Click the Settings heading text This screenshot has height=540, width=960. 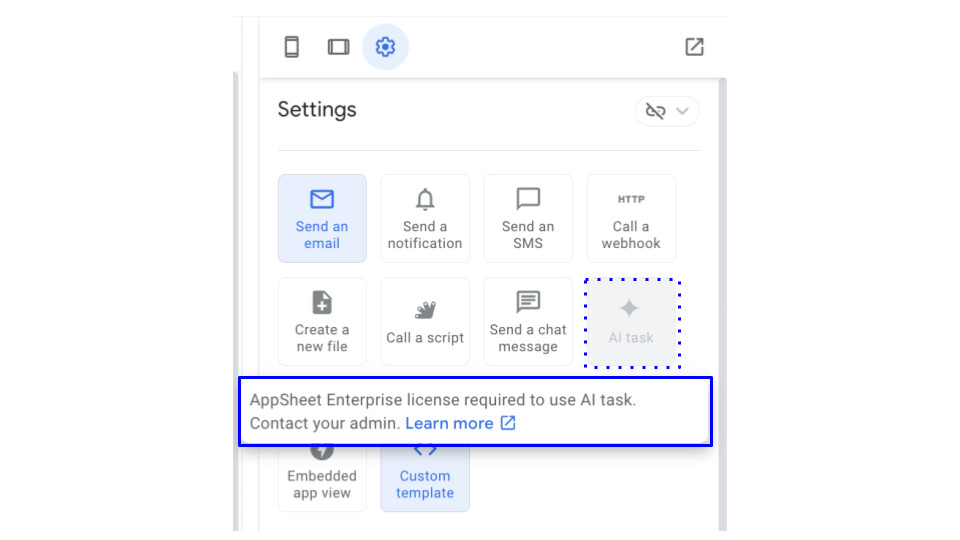click(x=317, y=110)
